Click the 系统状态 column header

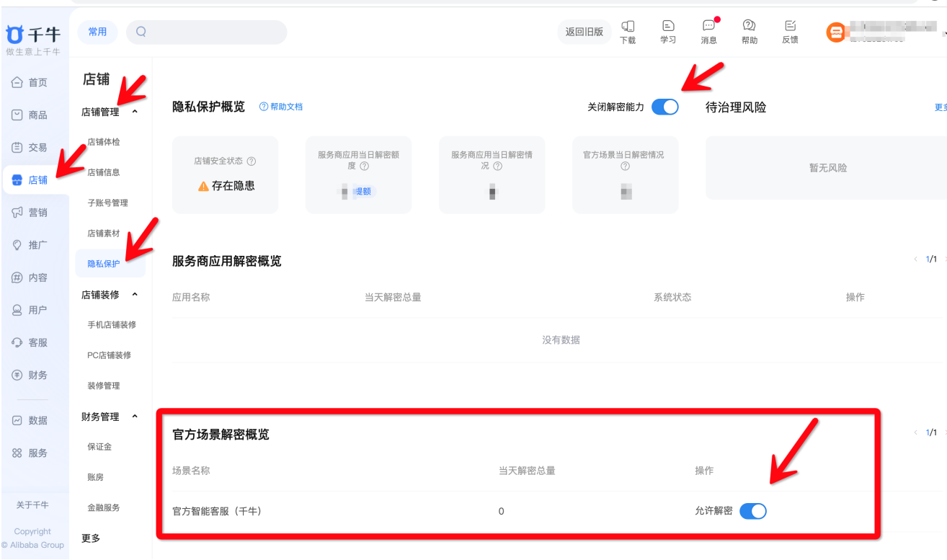point(672,297)
